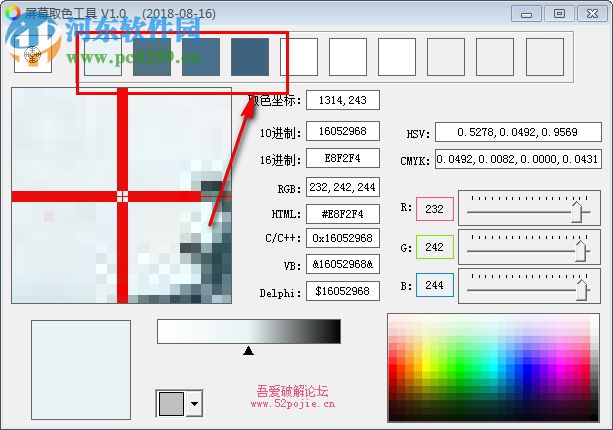This screenshot has width=613, height=430.
Task: Click the hexadecimal value field E8F2F4
Action: [343, 158]
